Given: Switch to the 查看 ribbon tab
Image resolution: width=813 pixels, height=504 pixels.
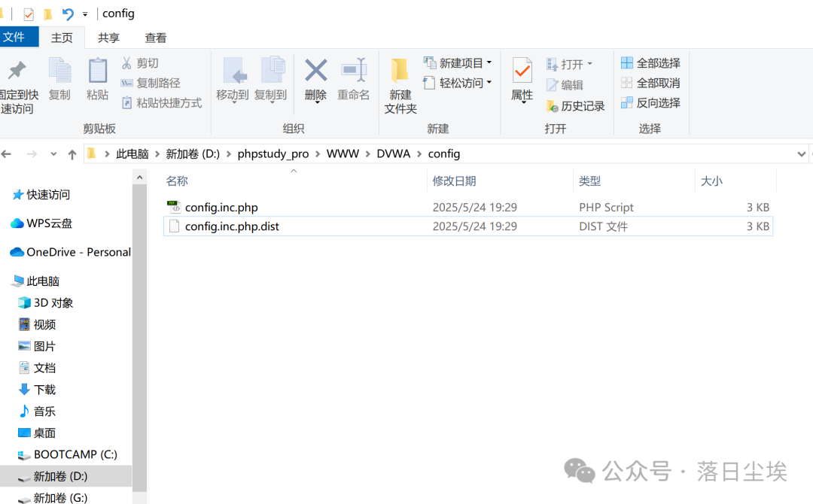Looking at the screenshot, I should tap(156, 38).
